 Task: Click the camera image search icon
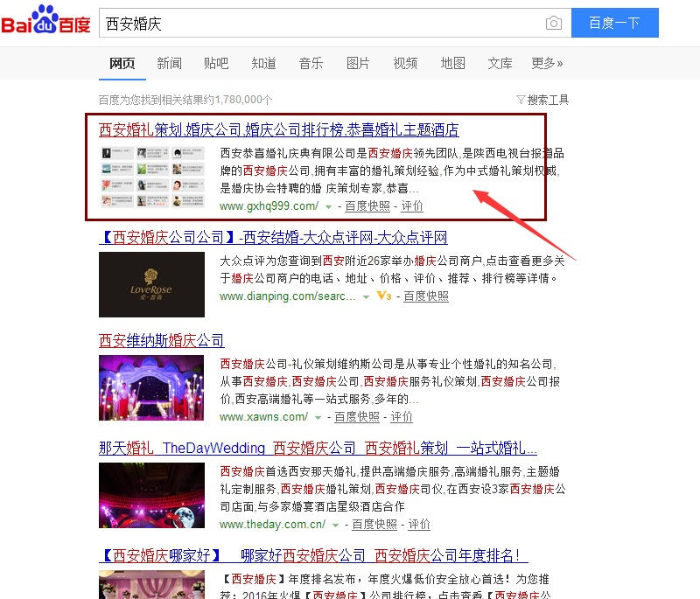pyautogui.click(x=553, y=24)
